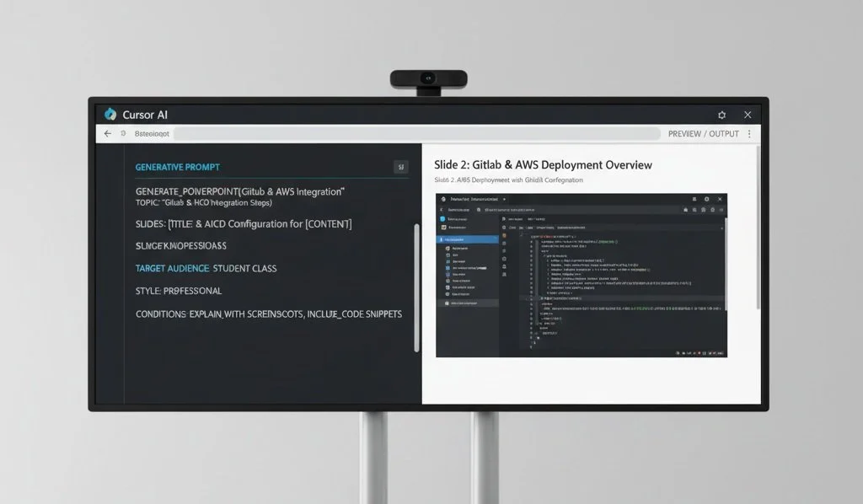The image size is (863, 504).
Task: Focus the address bar field
Action: [x=417, y=134]
